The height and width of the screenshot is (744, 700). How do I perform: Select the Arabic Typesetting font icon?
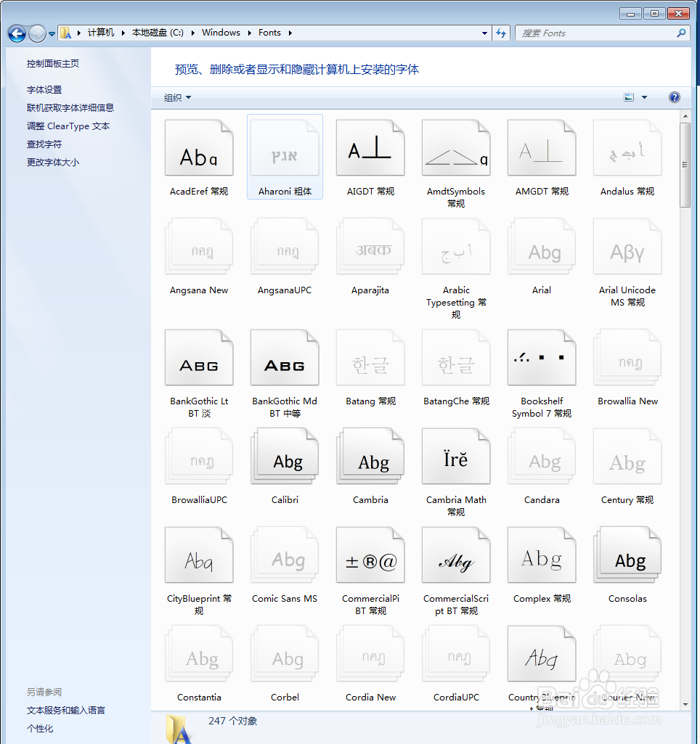pyautogui.click(x=456, y=247)
